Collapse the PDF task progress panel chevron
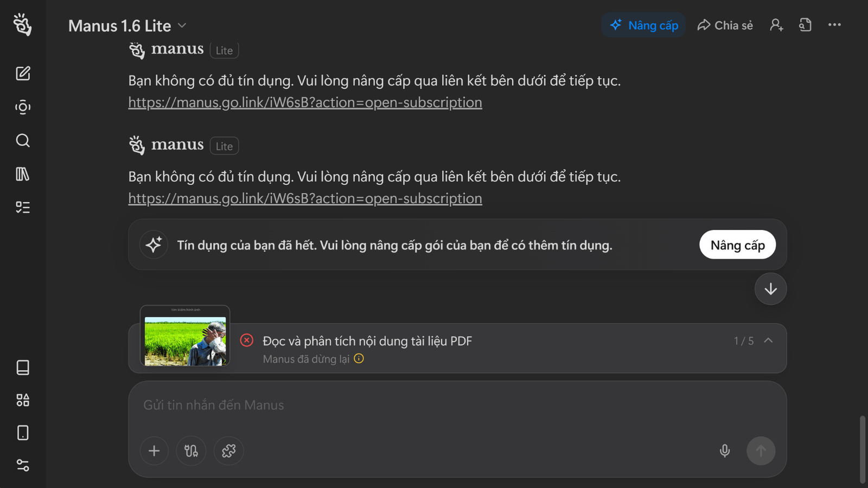Image resolution: width=868 pixels, height=488 pixels. [768, 341]
